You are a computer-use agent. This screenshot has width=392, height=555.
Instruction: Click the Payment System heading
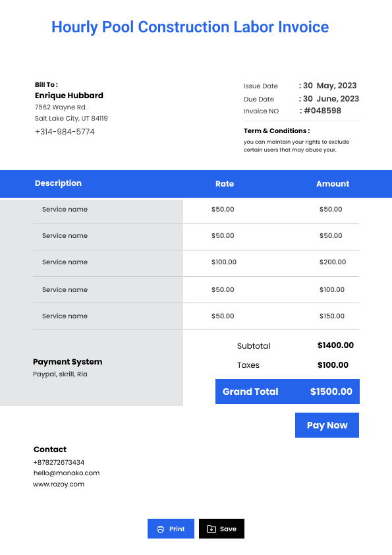[68, 362]
